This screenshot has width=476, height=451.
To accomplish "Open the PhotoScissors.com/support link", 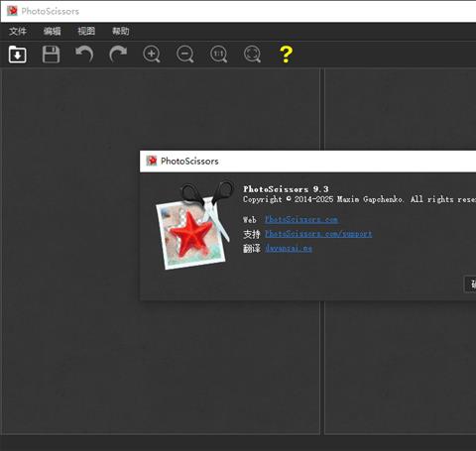I will click(x=318, y=234).
